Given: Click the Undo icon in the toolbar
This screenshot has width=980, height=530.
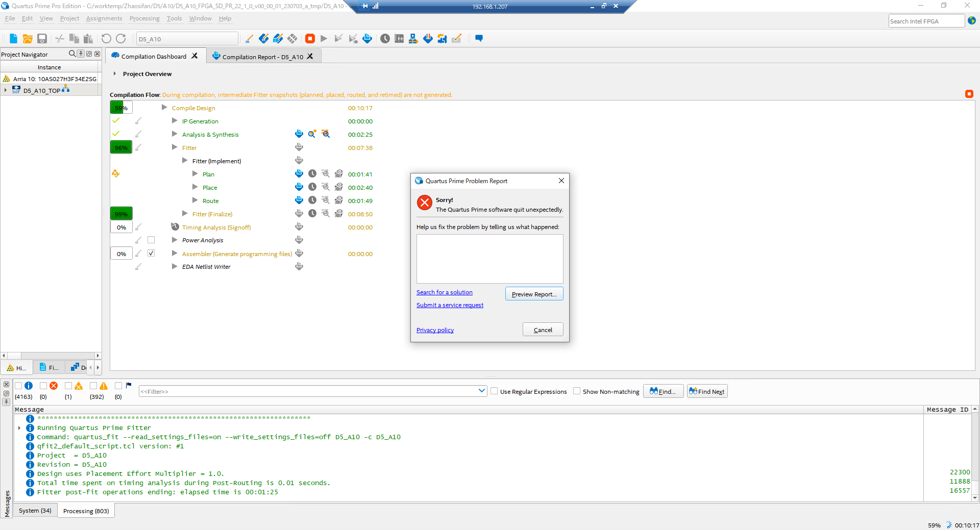Looking at the screenshot, I should pyautogui.click(x=106, y=39).
